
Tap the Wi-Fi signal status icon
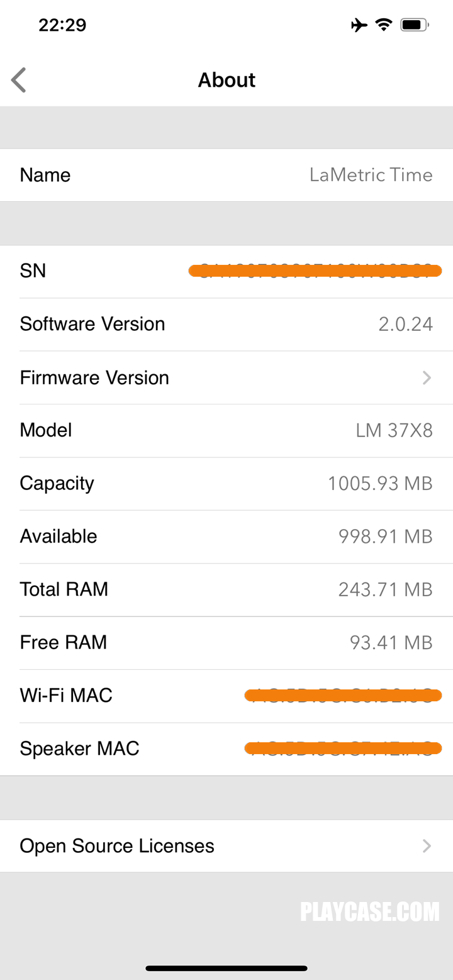[x=383, y=25]
